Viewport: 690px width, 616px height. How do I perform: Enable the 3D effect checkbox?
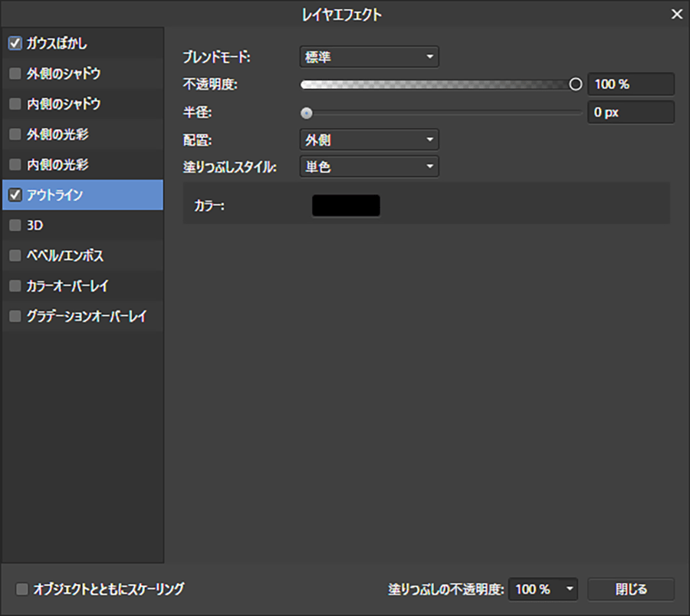[15, 225]
